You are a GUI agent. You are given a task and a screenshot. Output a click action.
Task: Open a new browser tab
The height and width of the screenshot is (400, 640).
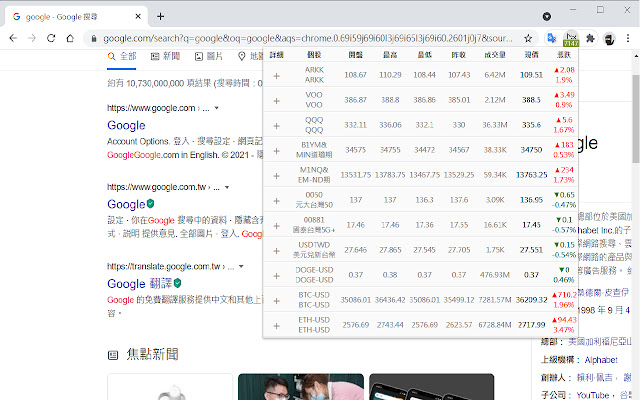160,16
